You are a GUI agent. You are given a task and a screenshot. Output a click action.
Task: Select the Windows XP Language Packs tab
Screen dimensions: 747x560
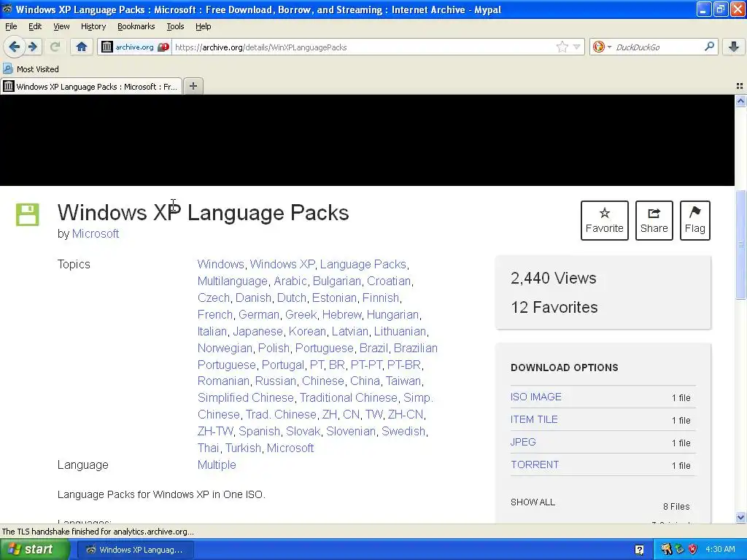tap(91, 86)
